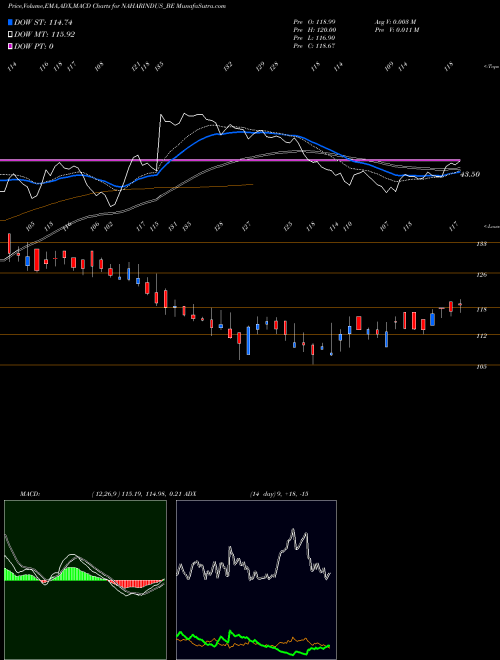
Task: Click the 112 price level label
Action: pos(481,336)
